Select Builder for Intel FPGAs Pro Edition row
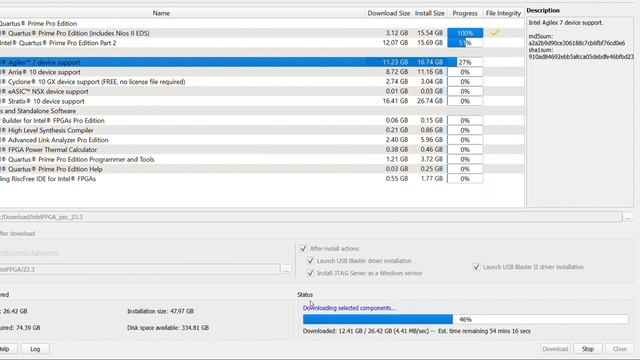 (261, 120)
